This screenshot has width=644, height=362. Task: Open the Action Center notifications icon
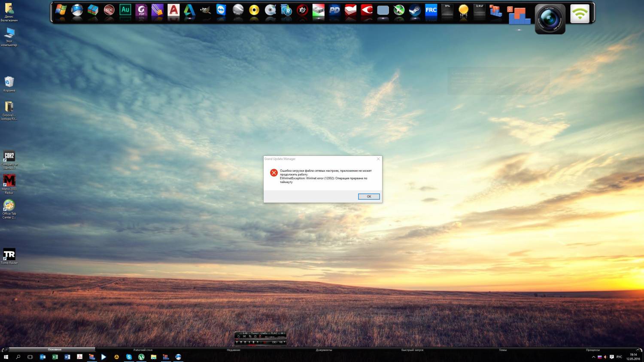point(612,357)
